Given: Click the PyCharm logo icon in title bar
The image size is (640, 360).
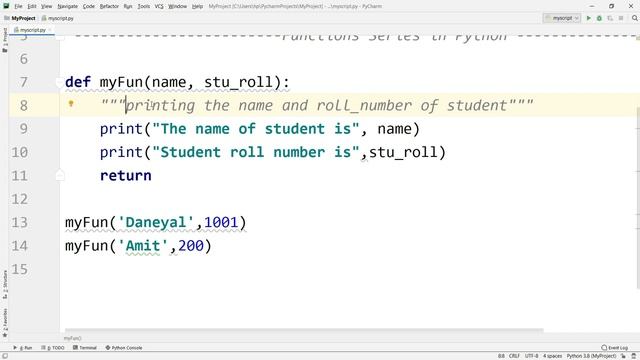Looking at the screenshot, I should [x=6, y=6].
